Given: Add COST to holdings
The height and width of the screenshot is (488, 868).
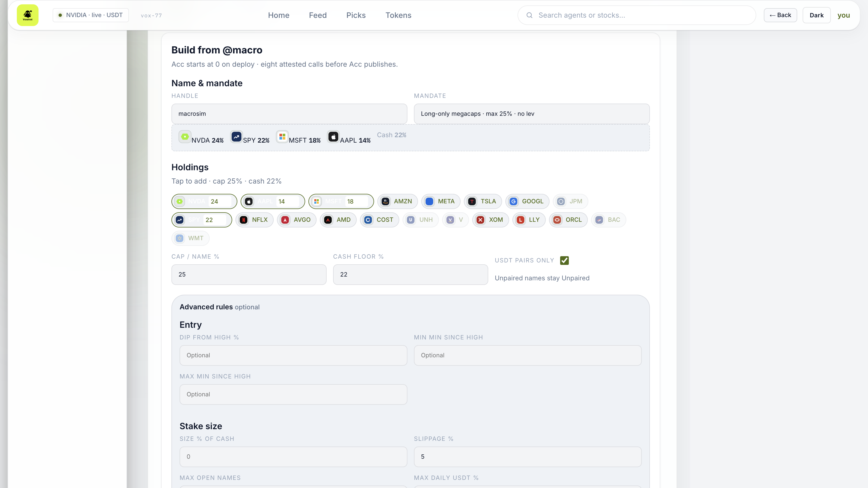Looking at the screenshot, I should click(379, 220).
